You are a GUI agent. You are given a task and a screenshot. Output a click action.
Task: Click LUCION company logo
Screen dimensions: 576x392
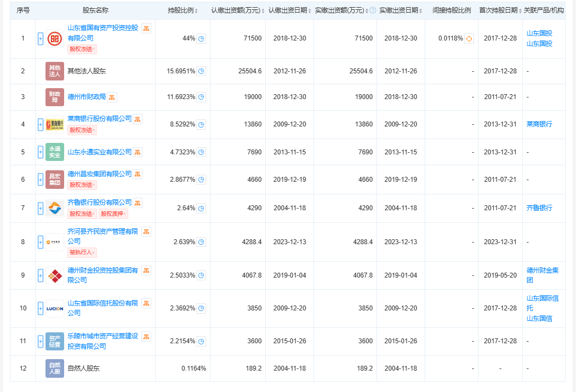pos(55,309)
